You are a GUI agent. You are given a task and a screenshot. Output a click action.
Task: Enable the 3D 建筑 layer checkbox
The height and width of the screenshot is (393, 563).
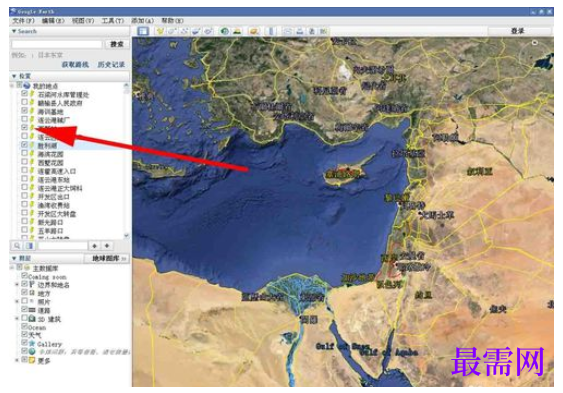tap(24, 318)
